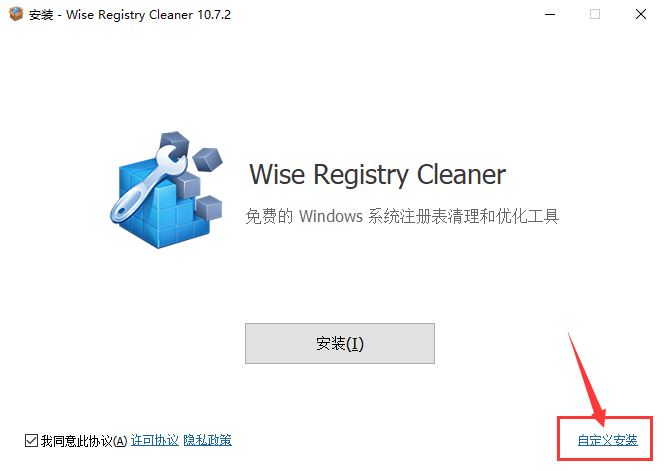Viewport: 664px width, 471px height.
Task: Click the topmost floating gray cube of logo
Action: point(174,143)
